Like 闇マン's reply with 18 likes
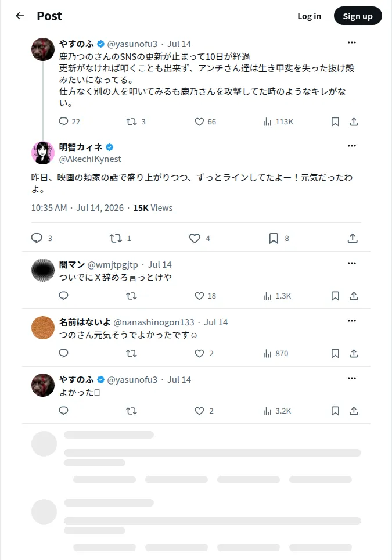 tap(199, 296)
